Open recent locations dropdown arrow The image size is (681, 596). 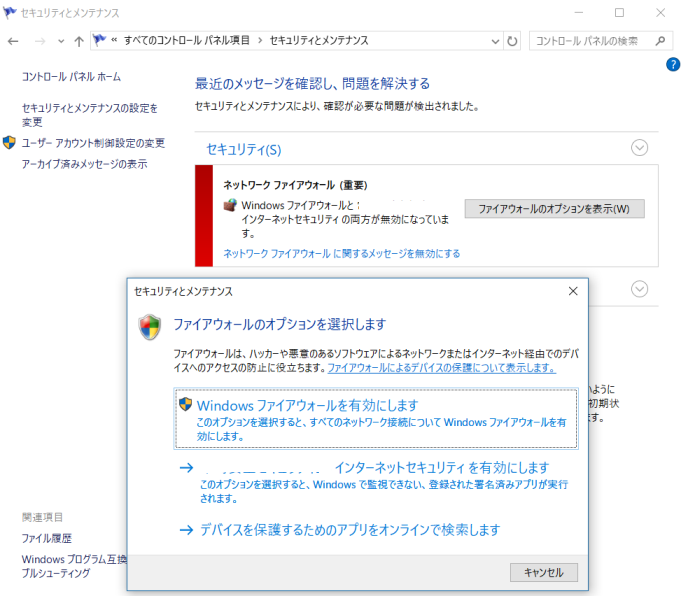pyautogui.click(x=61, y=41)
